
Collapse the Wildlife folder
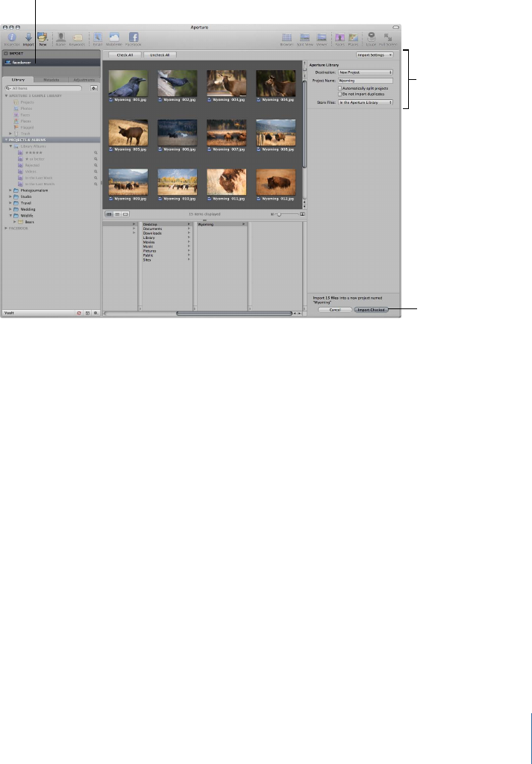pos(10,215)
